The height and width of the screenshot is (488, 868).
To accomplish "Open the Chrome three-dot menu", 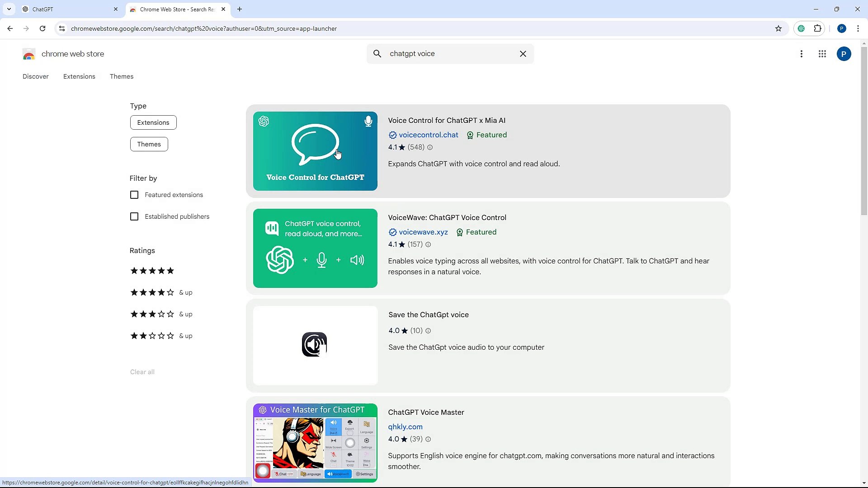I will 858,28.
